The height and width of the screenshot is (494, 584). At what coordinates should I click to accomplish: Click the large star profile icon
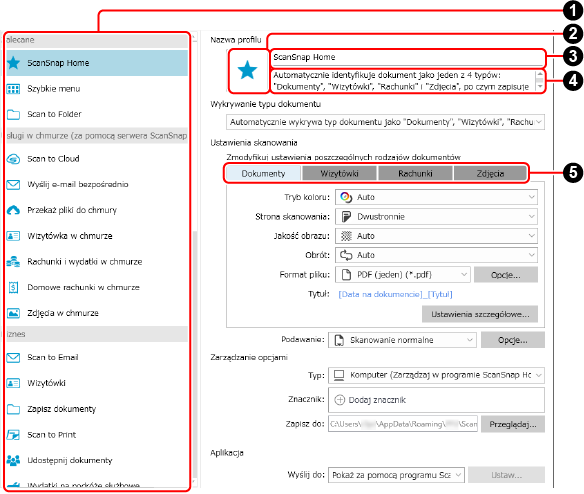pyautogui.click(x=248, y=70)
